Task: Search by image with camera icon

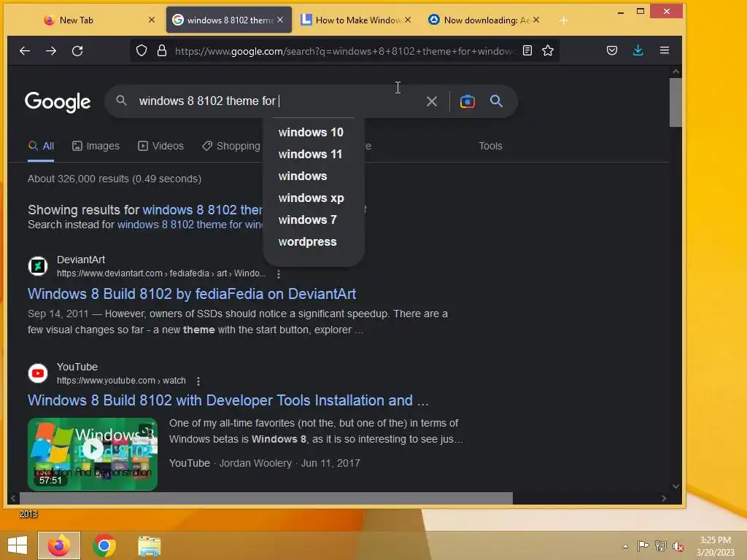Action: [468, 101]
